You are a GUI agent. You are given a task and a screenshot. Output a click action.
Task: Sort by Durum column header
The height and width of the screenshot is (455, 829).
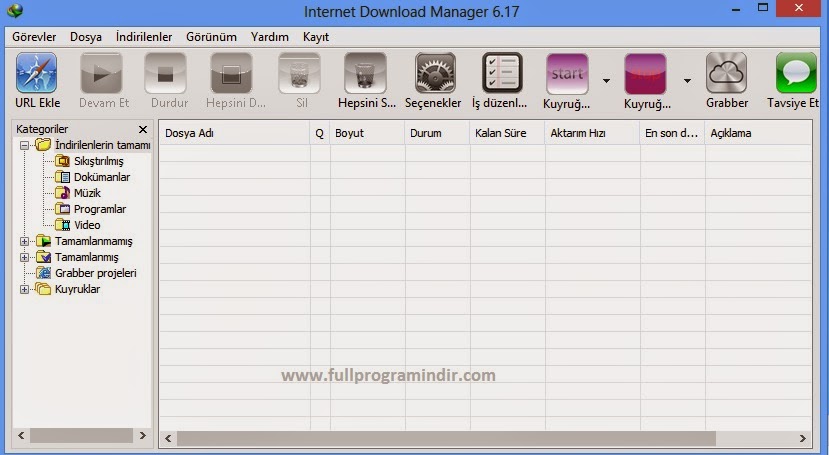point(437,133)
